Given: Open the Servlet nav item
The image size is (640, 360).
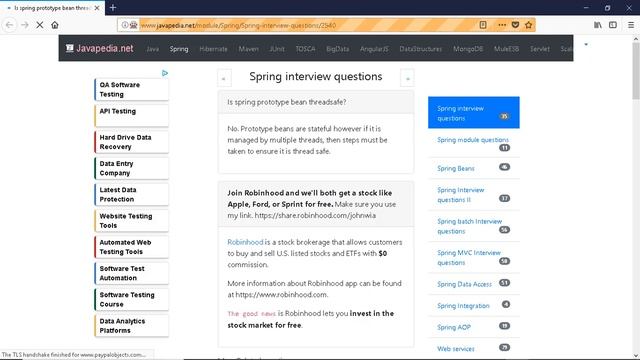Looking at the screenshot, I should 540,49.
